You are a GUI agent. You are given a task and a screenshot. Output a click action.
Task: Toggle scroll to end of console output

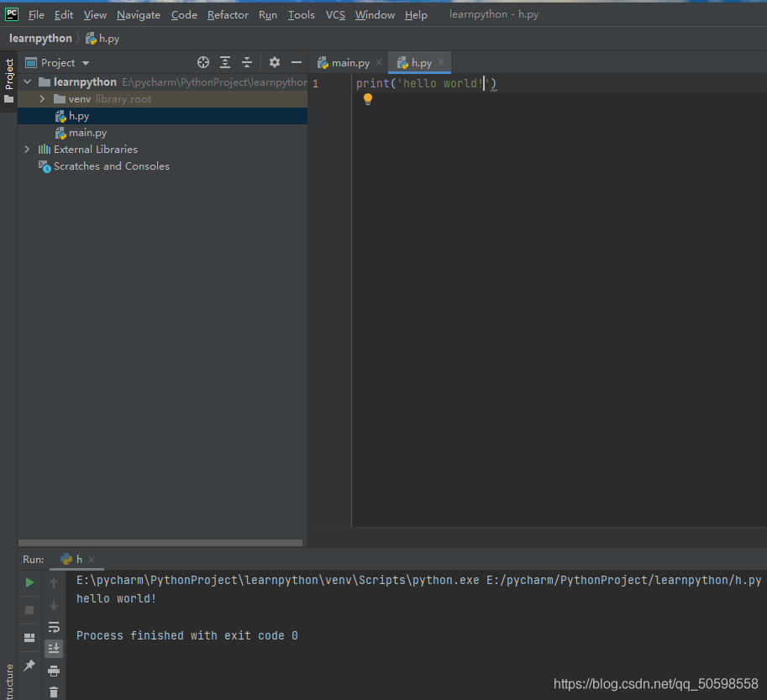54,648
